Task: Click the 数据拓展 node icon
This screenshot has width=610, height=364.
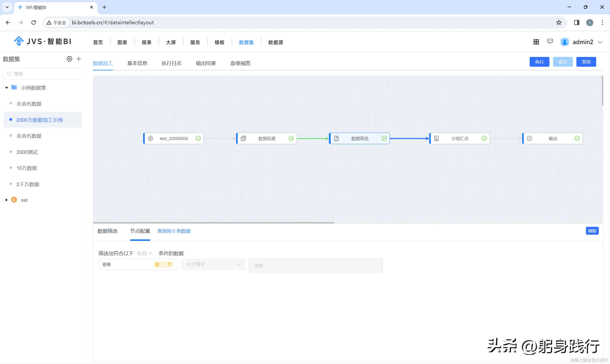Action: [243, 139]
